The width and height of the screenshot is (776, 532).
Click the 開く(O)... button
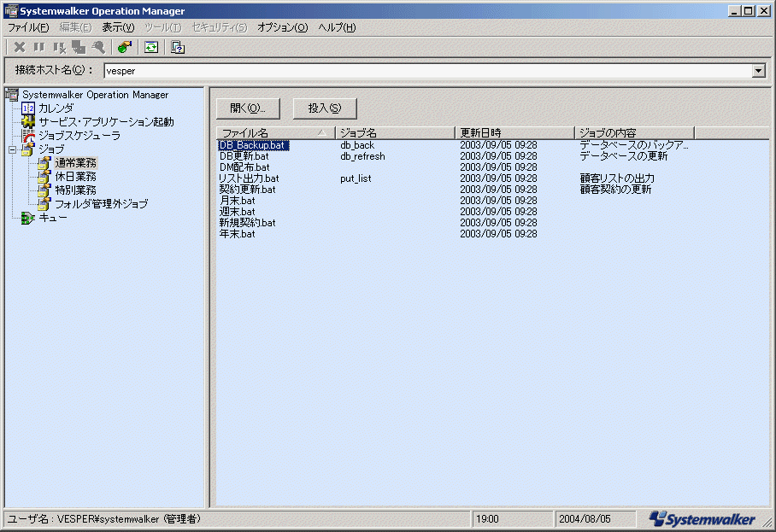(x=248, y=108)
